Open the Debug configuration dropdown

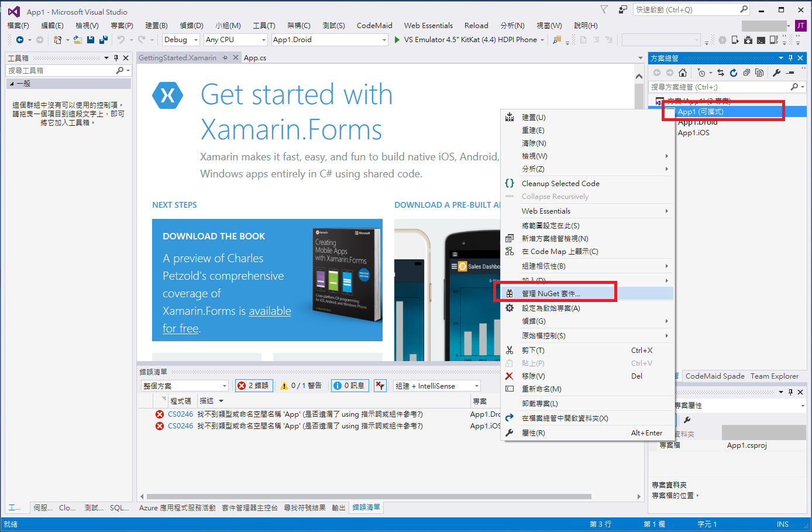(181, 40)
